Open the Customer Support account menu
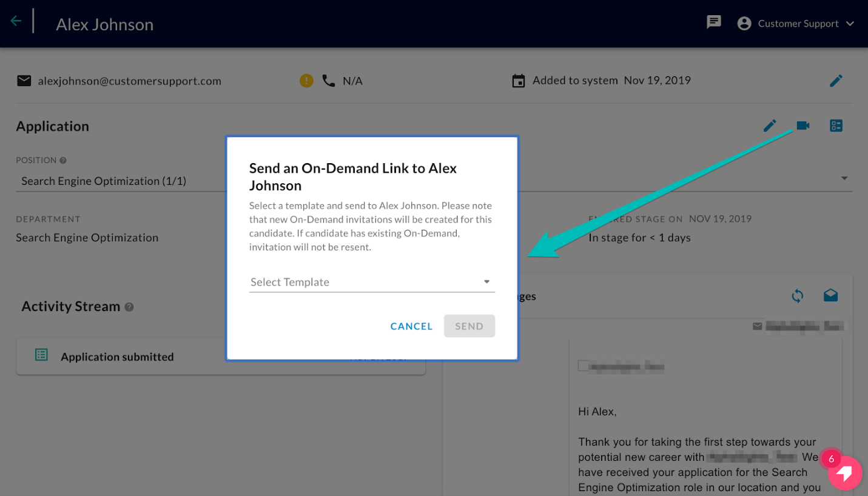 tap(796, 24)
